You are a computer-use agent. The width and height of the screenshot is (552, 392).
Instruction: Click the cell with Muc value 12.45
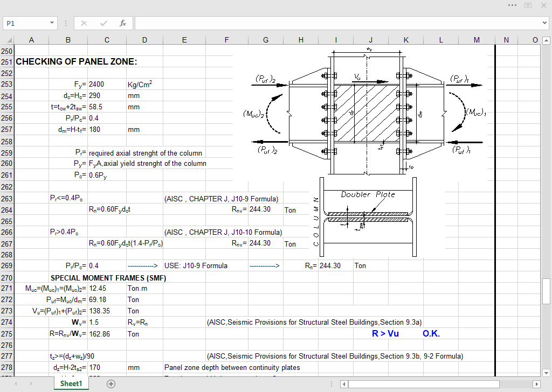107,288
